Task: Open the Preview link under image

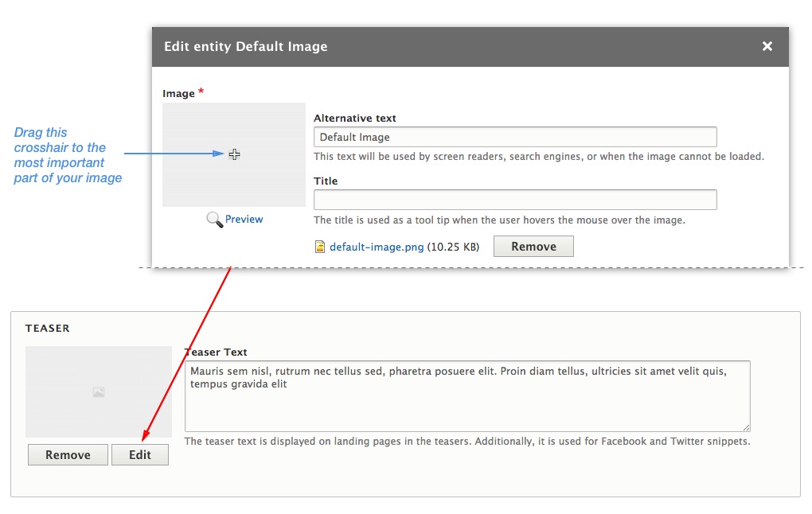Action: coord(244,219)
